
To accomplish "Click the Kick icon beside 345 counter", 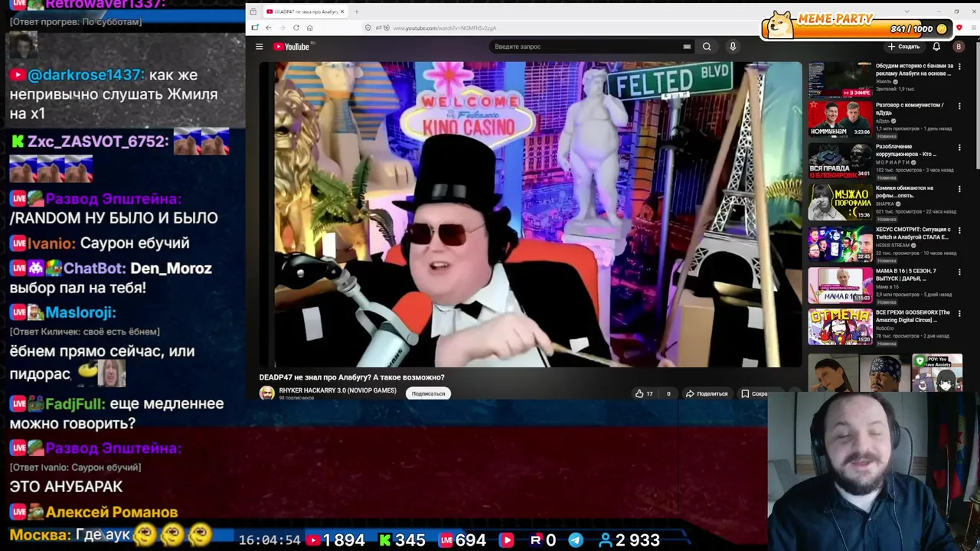I will 385,540.
